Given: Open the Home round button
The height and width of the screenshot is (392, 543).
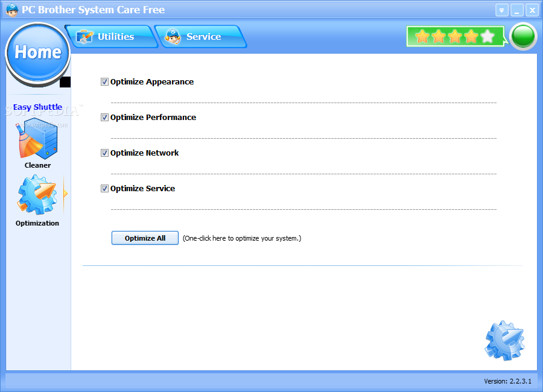Looking at the screenshot, I should (x=38, y=54).
